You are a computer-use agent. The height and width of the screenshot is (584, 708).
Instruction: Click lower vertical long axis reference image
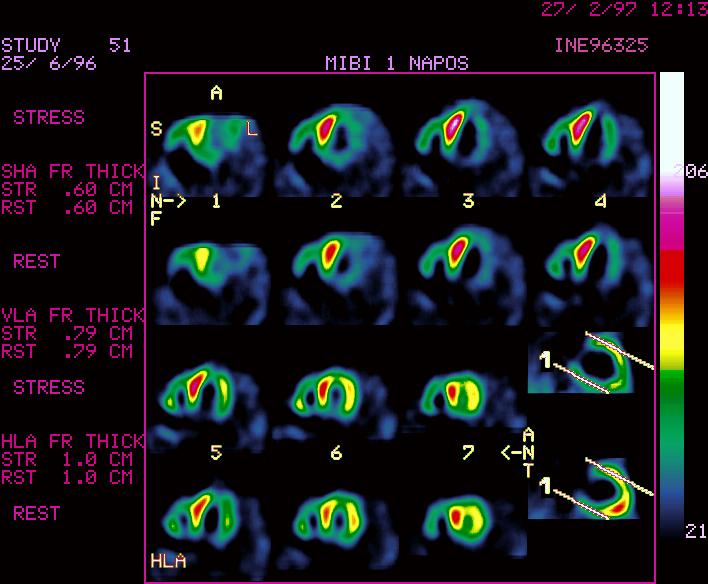pos(590,488)
